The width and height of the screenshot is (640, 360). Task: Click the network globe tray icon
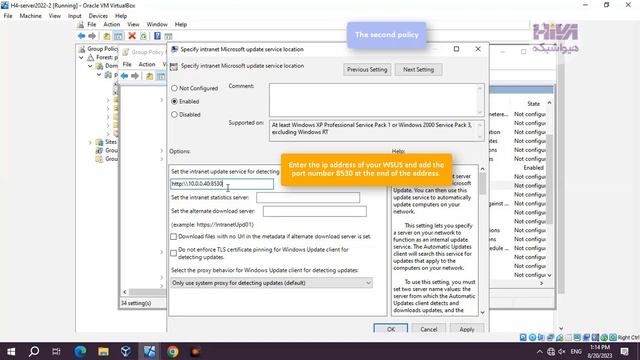[551, 351]
